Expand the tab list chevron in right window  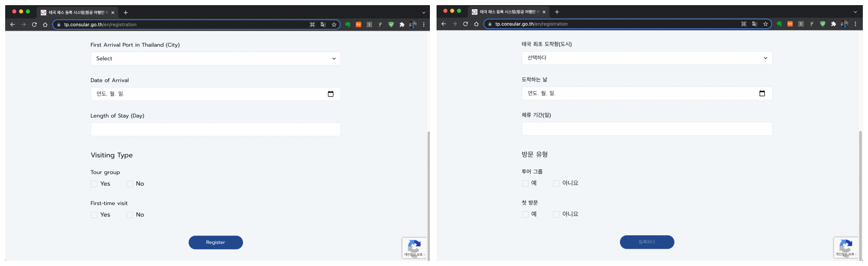coord(855,12)
